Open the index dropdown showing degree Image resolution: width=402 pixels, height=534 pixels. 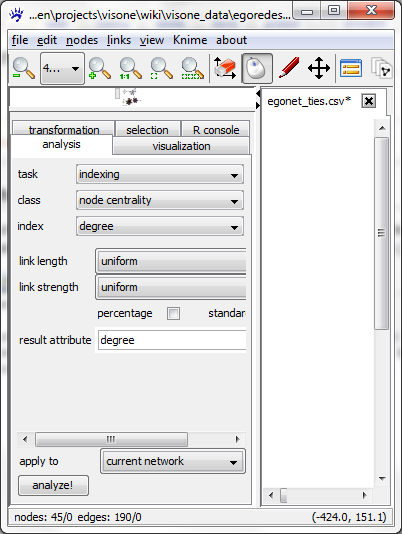coord(160,226)
